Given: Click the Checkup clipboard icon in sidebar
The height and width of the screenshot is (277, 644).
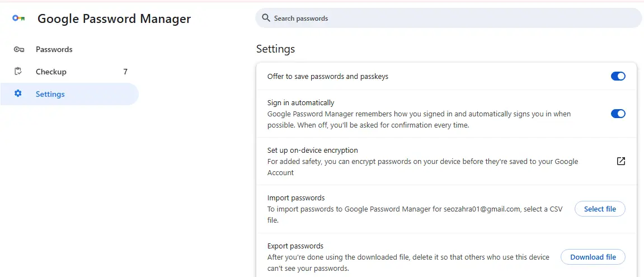Looking at the screenshot, I should point(18,72).
